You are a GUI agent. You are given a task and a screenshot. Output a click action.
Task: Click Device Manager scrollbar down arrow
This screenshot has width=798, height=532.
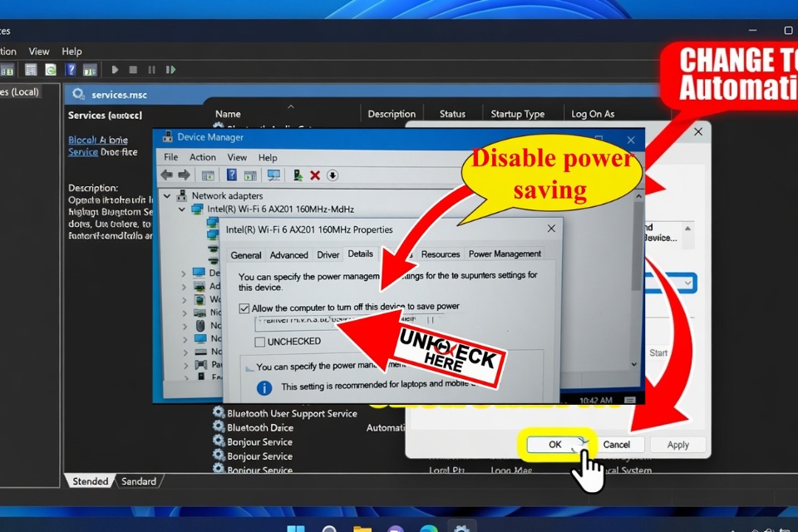634,365
